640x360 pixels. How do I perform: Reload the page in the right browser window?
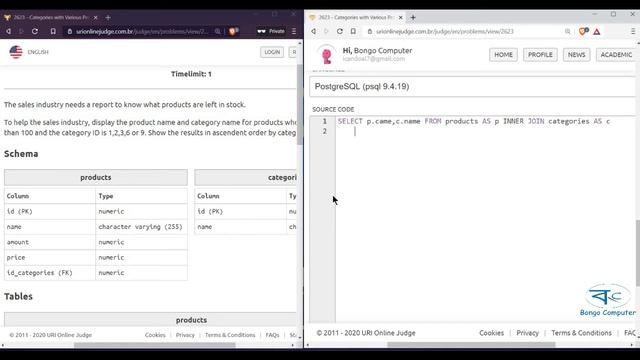pyautogui.click(x=340, y=31)
